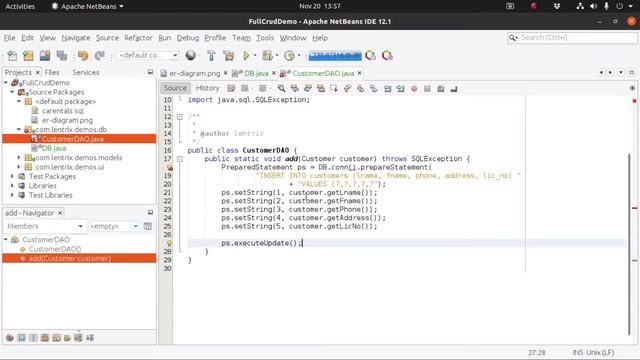Expand the Test Libraries node
Screen dimensions: 640x360
point(13,195)
